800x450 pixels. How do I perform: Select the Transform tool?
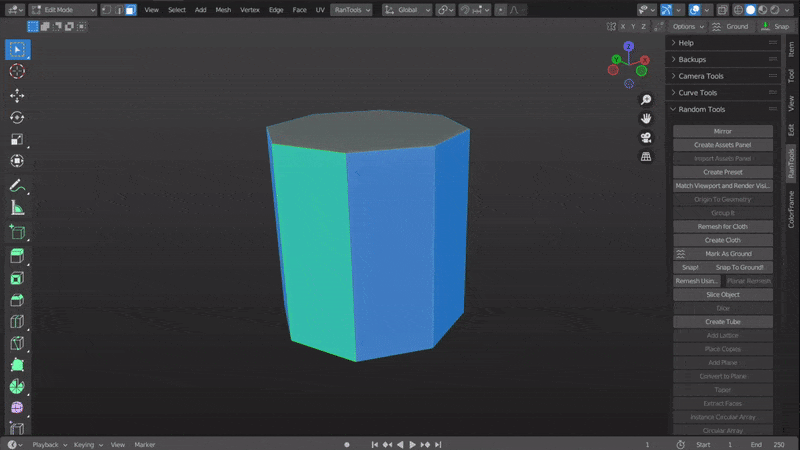pos(17,161)
